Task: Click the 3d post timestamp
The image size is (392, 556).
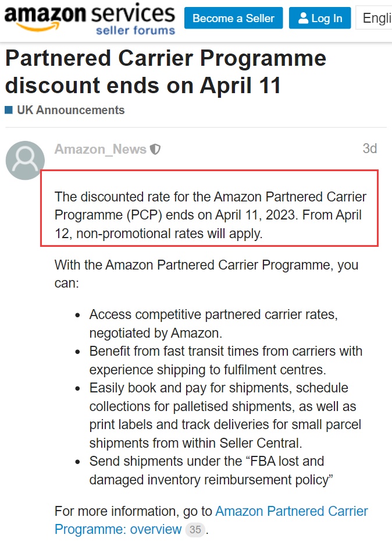Action: [x=370, y=148]
